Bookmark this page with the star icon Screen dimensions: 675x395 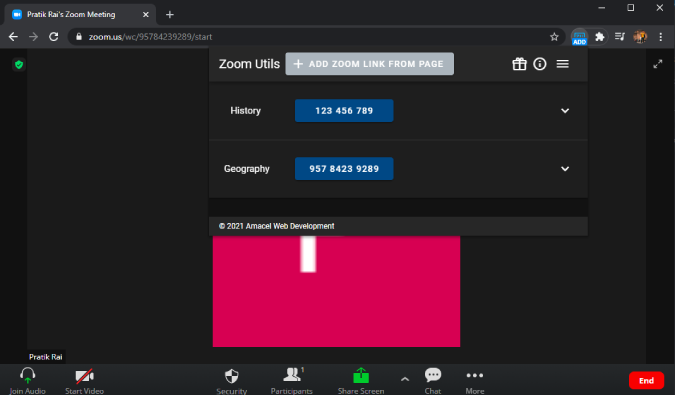(554, 37)
